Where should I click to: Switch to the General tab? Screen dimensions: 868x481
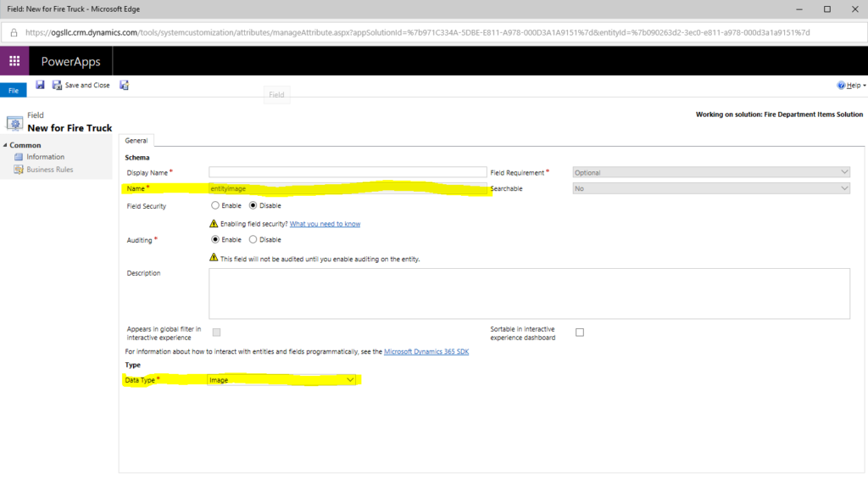click(136, 141)
